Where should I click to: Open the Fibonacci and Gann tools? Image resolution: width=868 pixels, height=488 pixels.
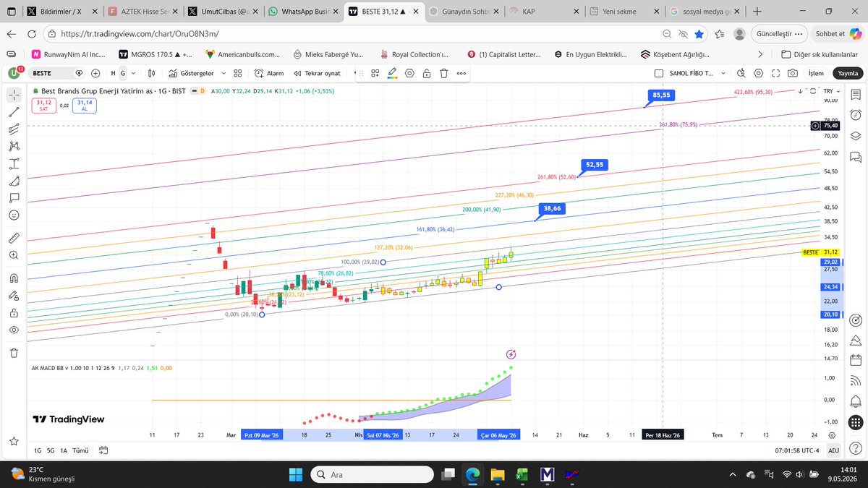pyautogui.click(x=14, y=129)
